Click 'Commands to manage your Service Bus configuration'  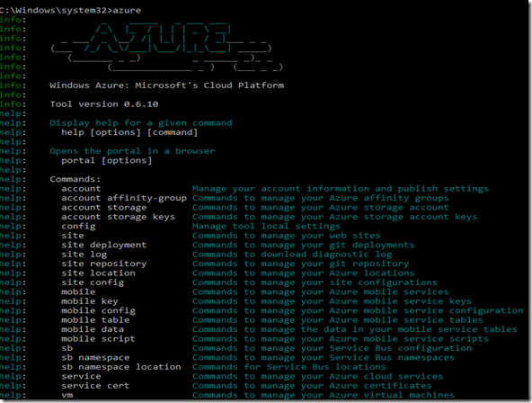(x=332, y=348)
